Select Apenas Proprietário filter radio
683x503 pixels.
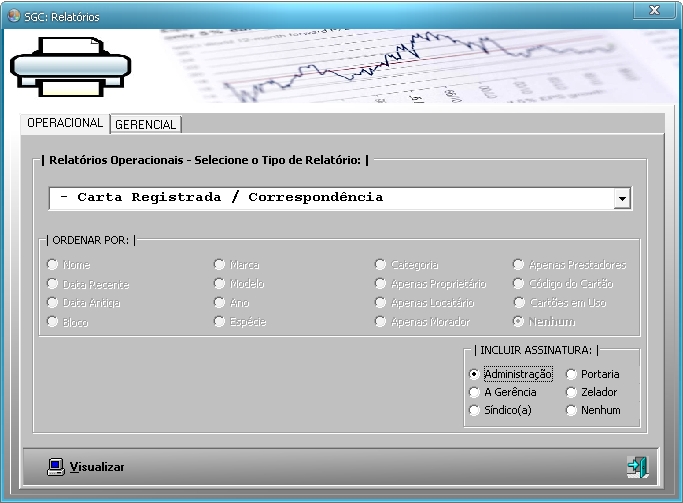pyautogui.click(x=381, y=284)
